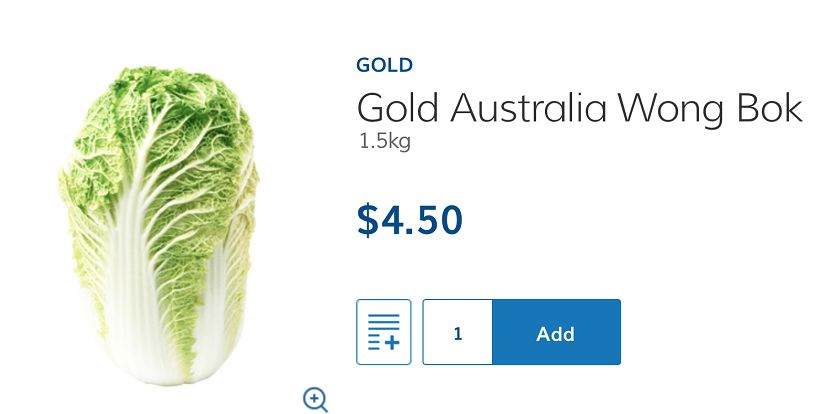Viewport: 835px width, 414px height.
Task: Enlarge product photo via magnifying glass
Action: tap(315, 399)
